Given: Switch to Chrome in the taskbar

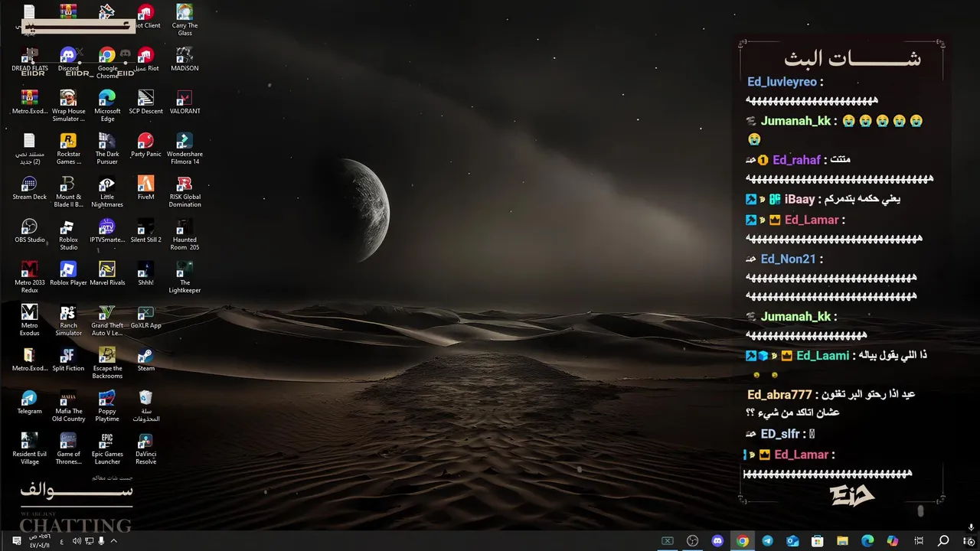Looking at the screenshot, I should point(742,541).
